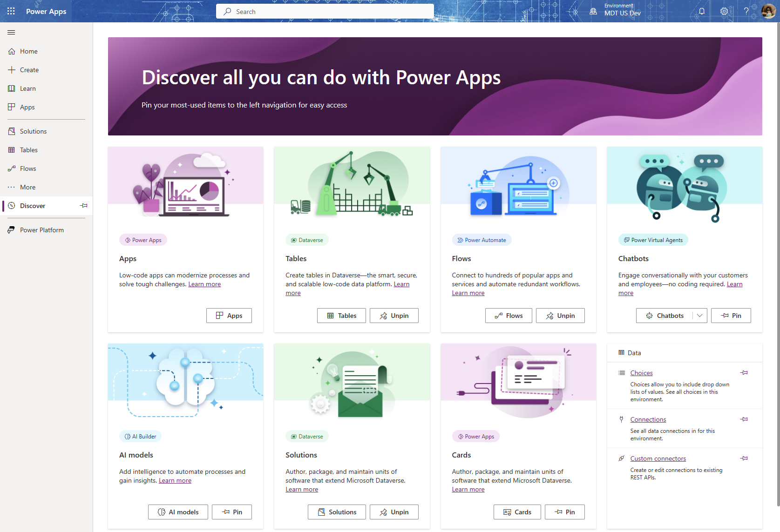Click the Pin button on Cards card
Viewport: 780px width, 532px height.
(x=565, y=512)
